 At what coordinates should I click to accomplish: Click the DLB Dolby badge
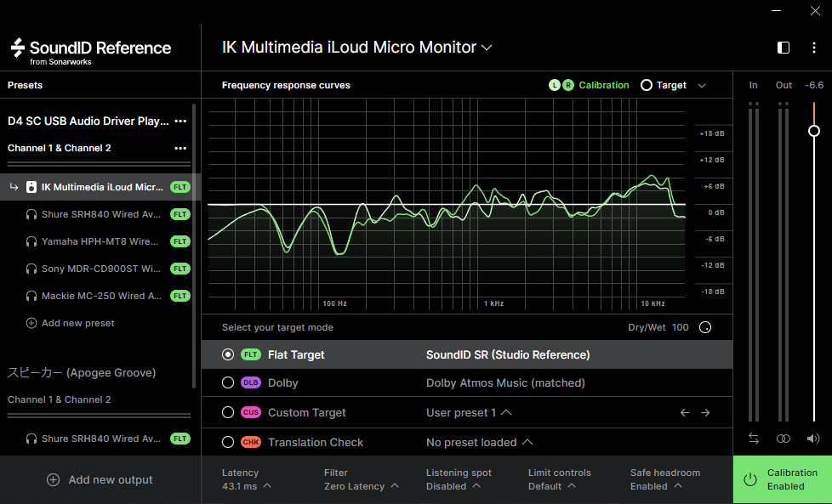click(251, 382)
